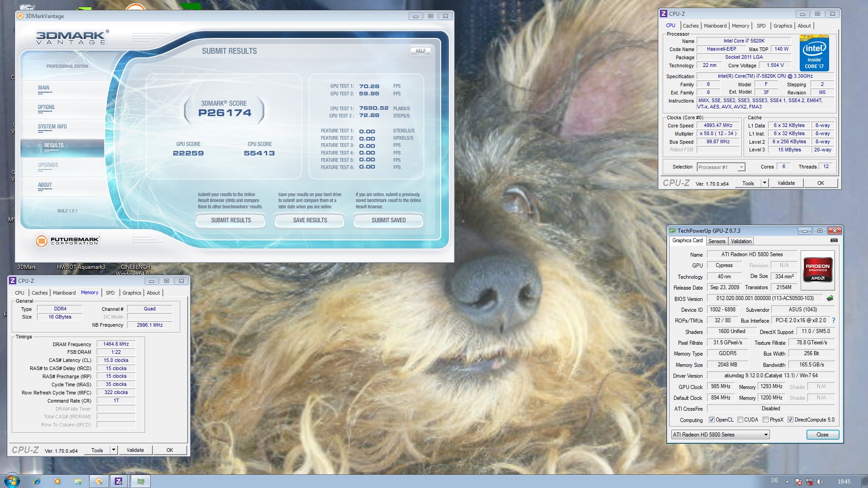Toggle the DirectCompute 5.0 checkbox

click(x=790, y=420)
